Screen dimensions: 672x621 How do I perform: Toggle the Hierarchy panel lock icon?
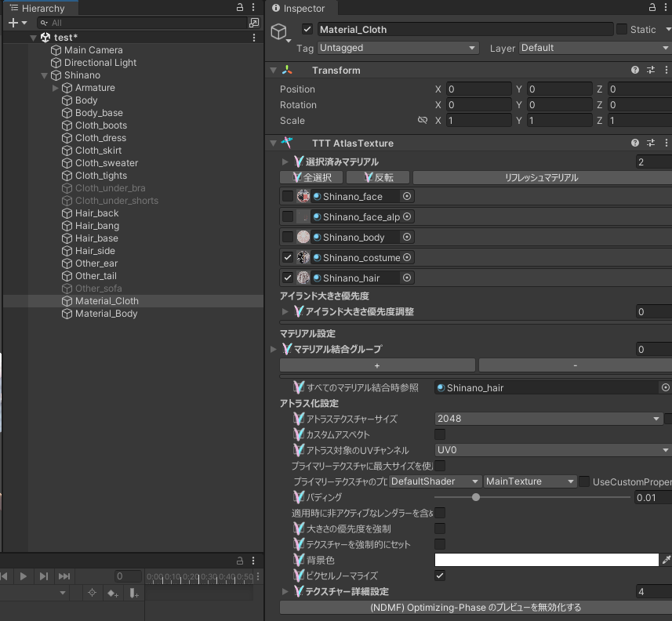point(240,7)
